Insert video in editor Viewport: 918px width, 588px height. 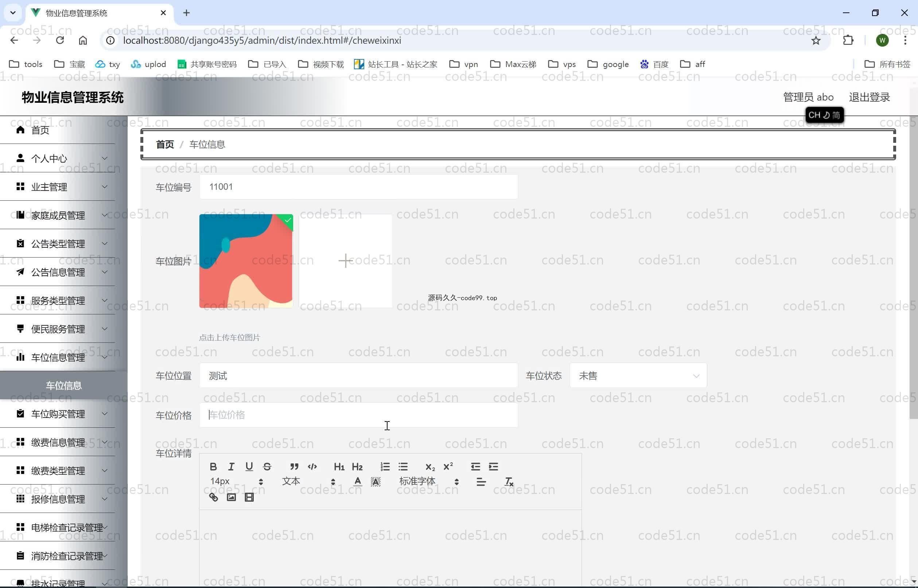(249, 498)
